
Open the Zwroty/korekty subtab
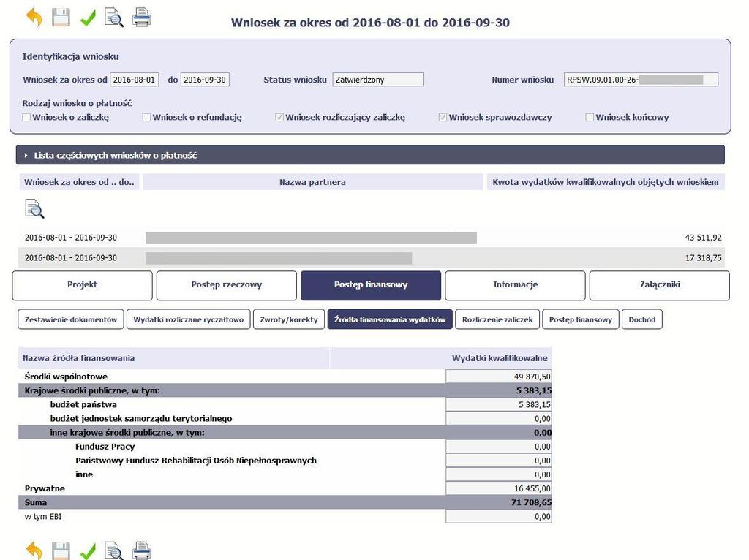point(289,320)
